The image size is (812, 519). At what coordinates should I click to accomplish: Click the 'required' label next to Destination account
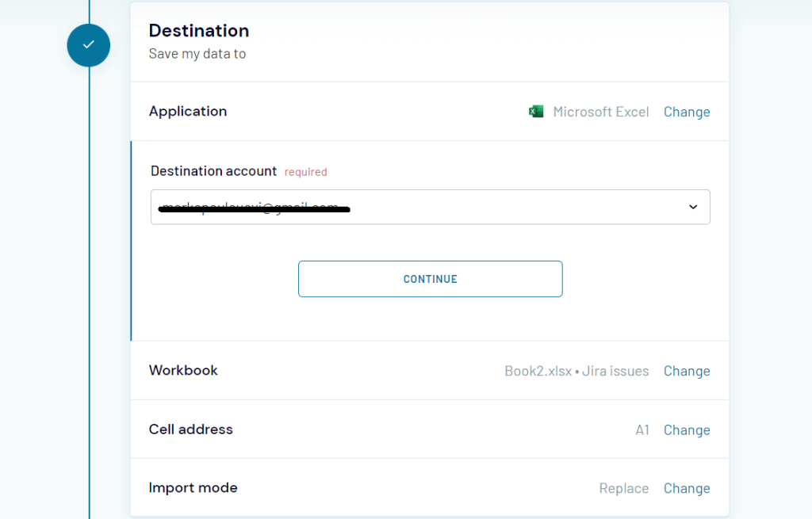click(305, 172)
